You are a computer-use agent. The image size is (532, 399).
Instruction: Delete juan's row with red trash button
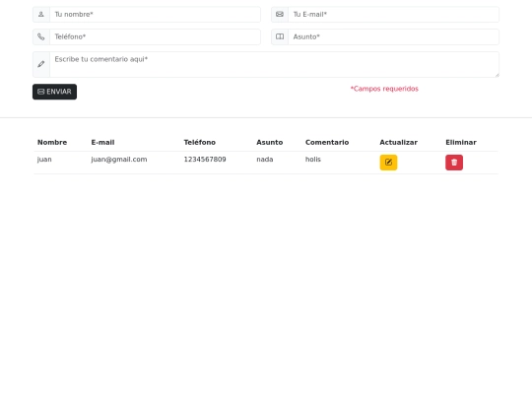coord(454,163)
